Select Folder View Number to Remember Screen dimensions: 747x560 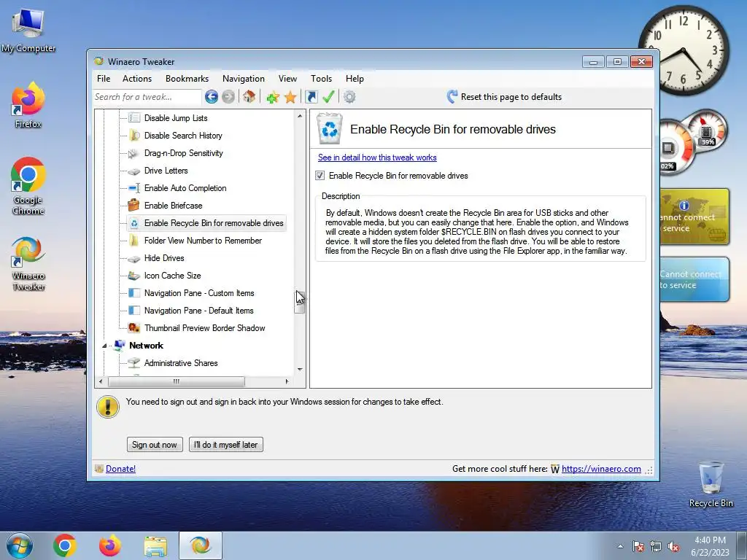[203, 241]
